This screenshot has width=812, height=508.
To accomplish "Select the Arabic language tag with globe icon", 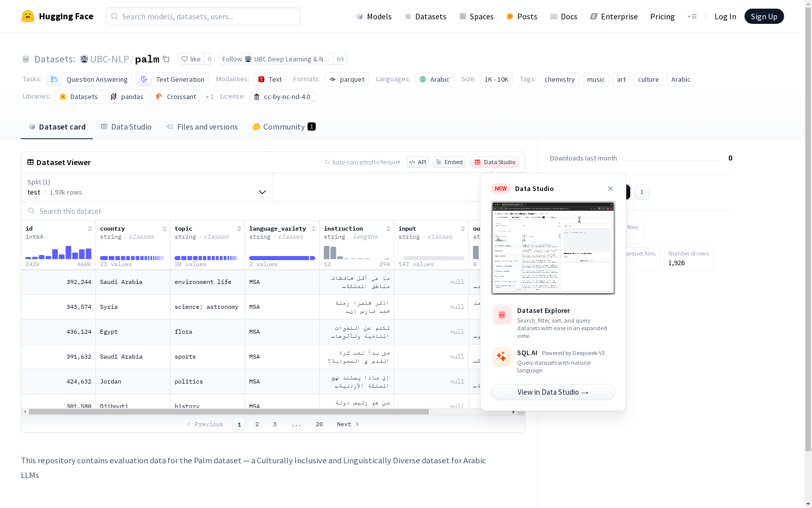I will (434, 79).
